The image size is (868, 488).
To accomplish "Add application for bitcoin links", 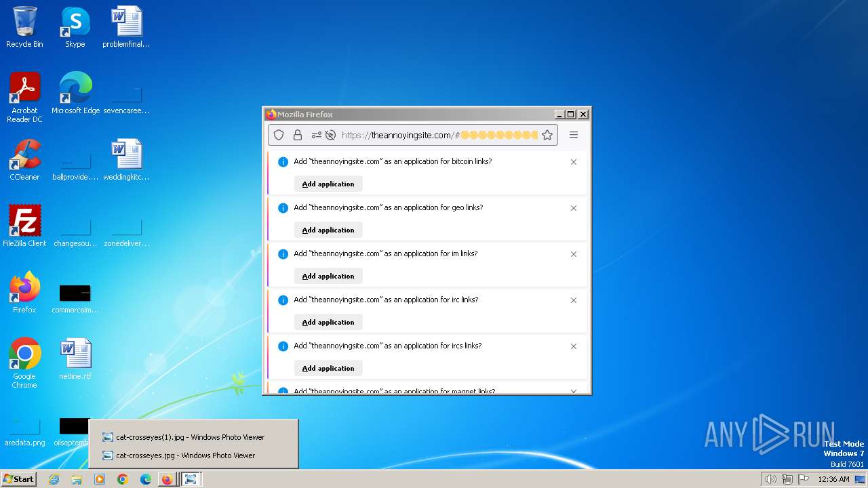I will tap(328, 184).
